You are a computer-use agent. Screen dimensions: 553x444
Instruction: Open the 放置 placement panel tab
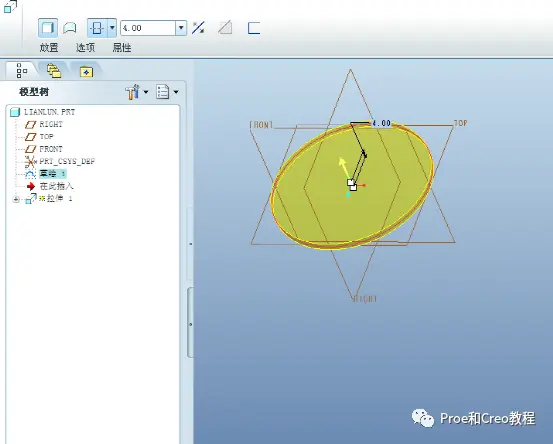[49, 48]
